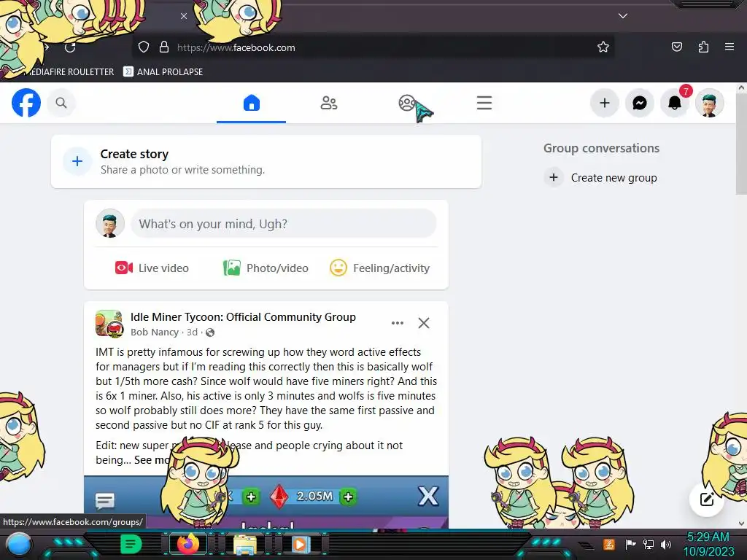Open the new message compose pencil button

click(x=706, y=499)
